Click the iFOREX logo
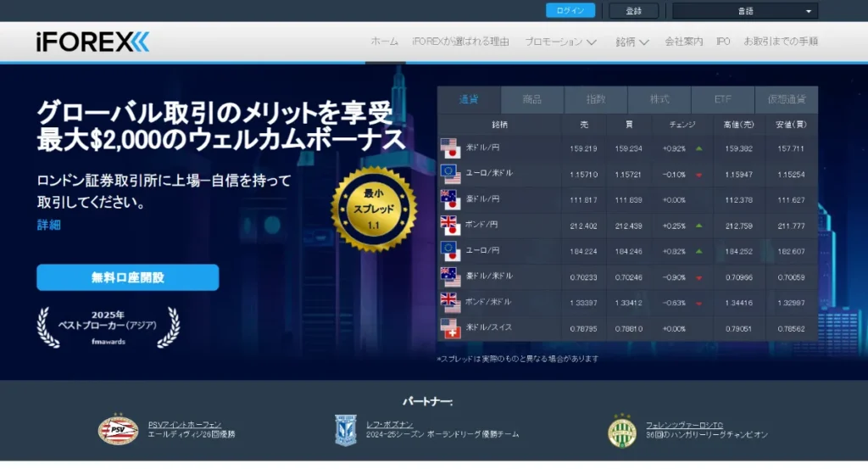This screenshot has height=469, width=868. (x=92, y=42)
